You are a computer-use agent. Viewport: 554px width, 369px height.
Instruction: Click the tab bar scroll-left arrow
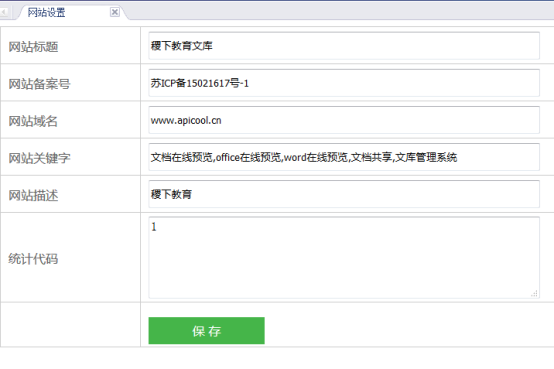click(x=4, y=12)
